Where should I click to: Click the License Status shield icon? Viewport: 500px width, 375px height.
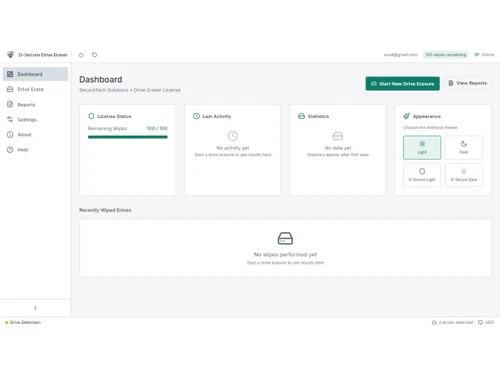91,116
